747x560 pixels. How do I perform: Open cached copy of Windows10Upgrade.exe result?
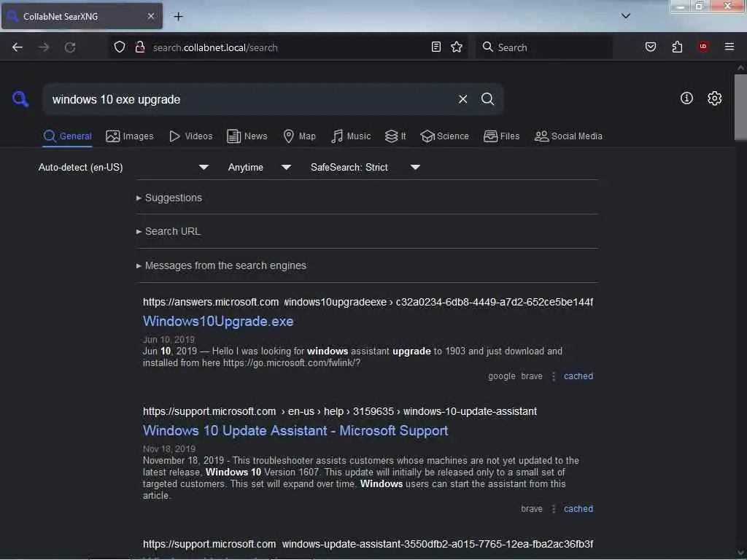pos(578,376)
